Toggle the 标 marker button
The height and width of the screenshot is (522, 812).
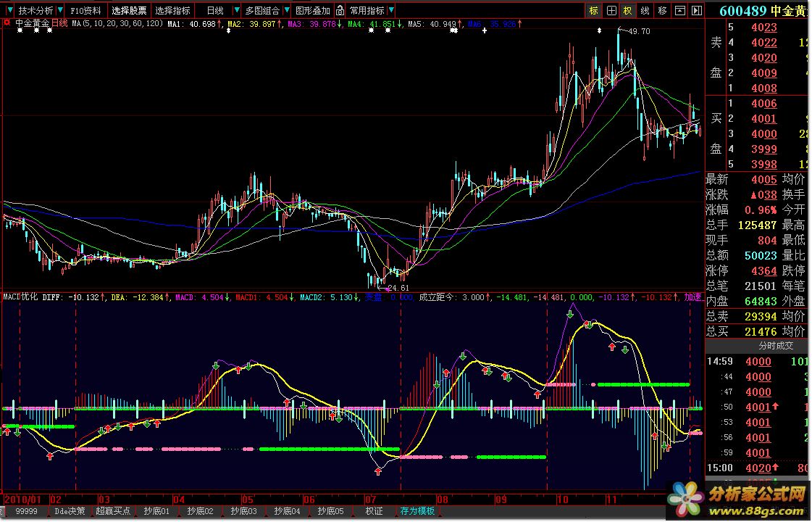pos(593,10)
